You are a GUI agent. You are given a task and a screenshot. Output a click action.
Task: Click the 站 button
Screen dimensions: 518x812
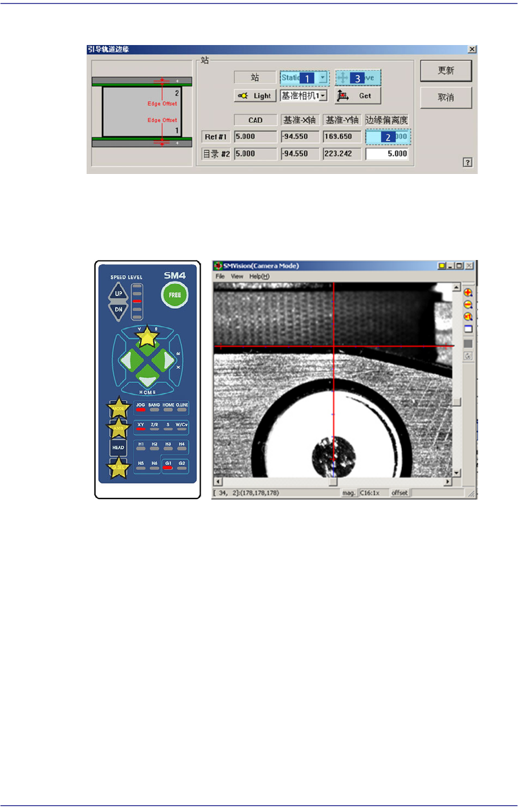coord(255,77)
